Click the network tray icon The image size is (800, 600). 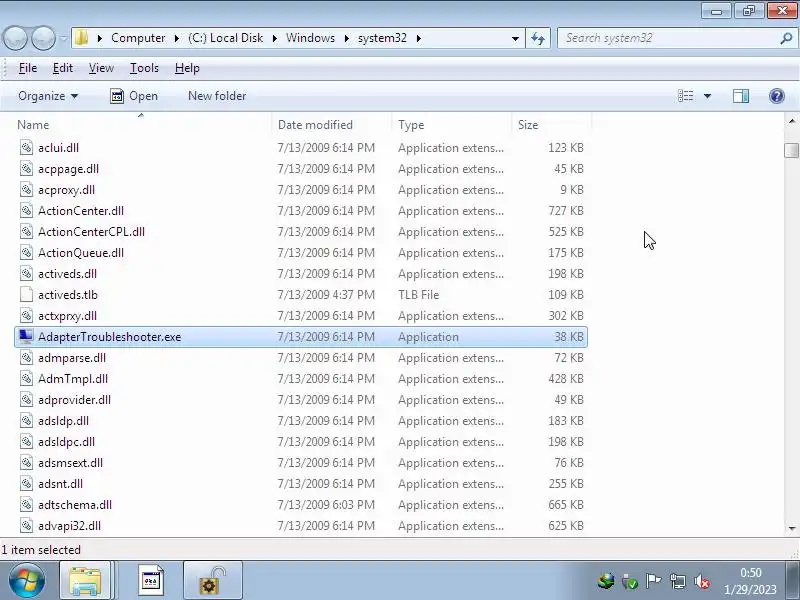point(678,581)
